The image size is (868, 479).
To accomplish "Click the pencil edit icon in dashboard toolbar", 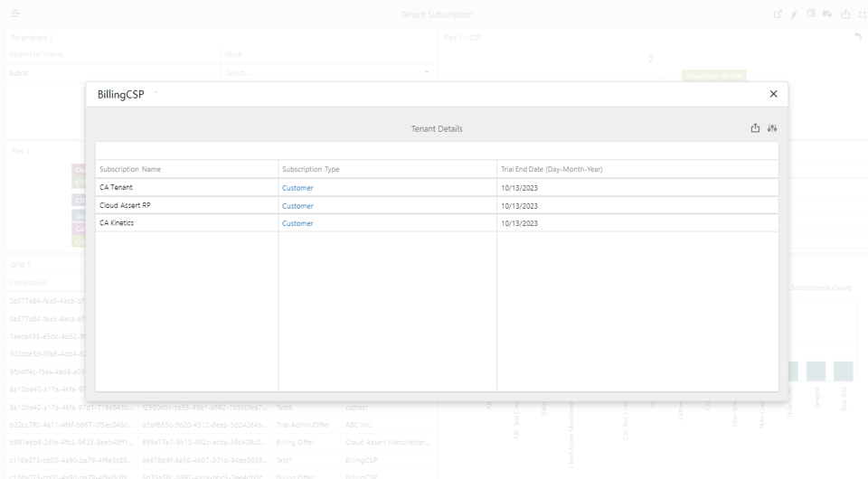I will pyautogui.click(x=795, y=14).
